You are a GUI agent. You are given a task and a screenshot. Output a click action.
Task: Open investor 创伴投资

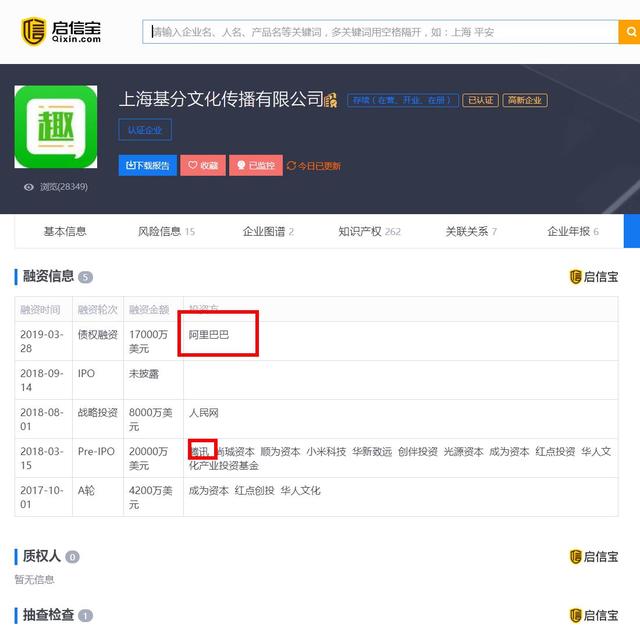(x=418, y=451)
